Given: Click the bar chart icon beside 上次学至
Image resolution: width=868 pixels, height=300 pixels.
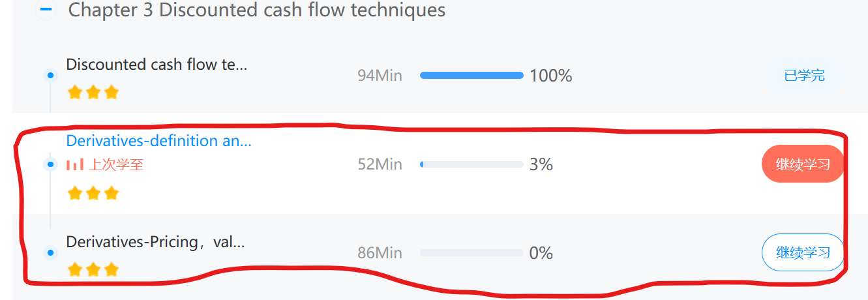Looking at the screenshot, I should coord(74,164).
